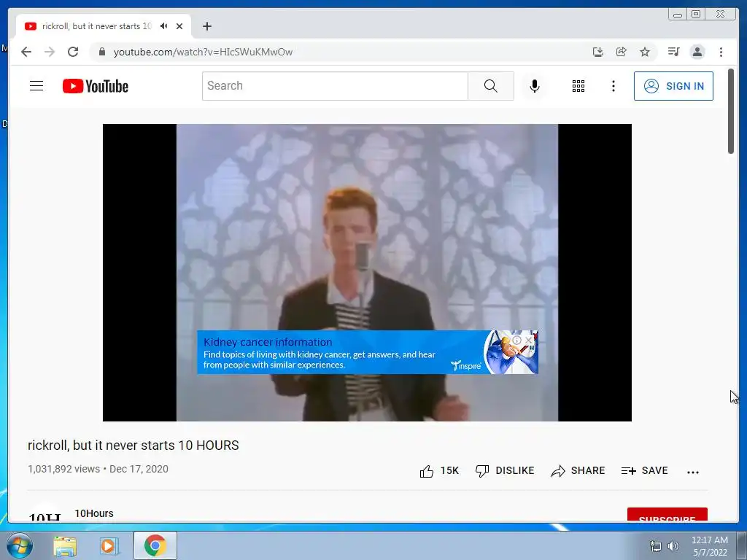Click the SUBSCRIBE button
The height and width of the screenshot is (560, 747).
tap(667, 516)
